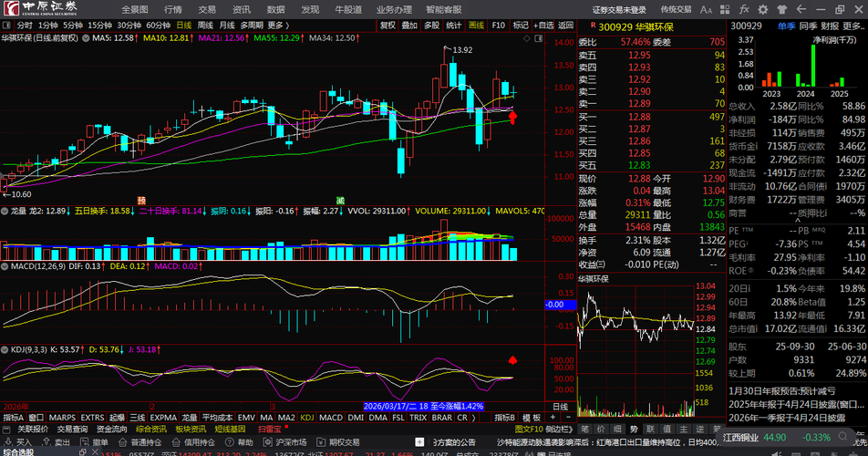This screenshot has height=456, width=868.
Task: Toggle the 叠加 overlay button
Action: pyautogui.click(x=409, y=26)
